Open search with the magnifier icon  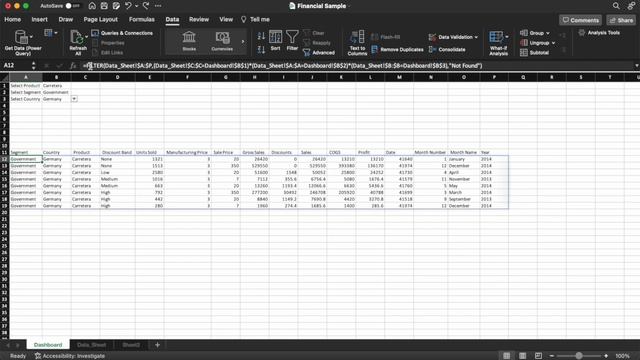click(x=616, y=6)
